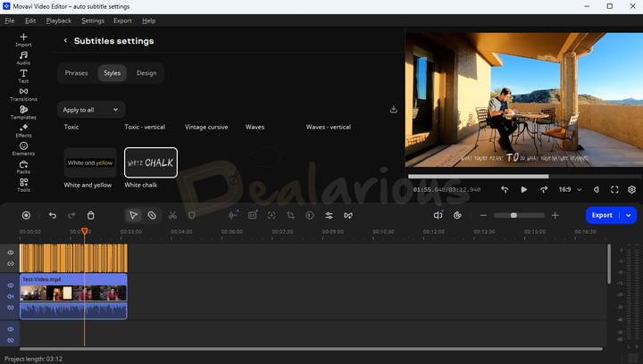Open the Playback menu
The width and height of the screenshot is (643, 364).
point(59,21)
